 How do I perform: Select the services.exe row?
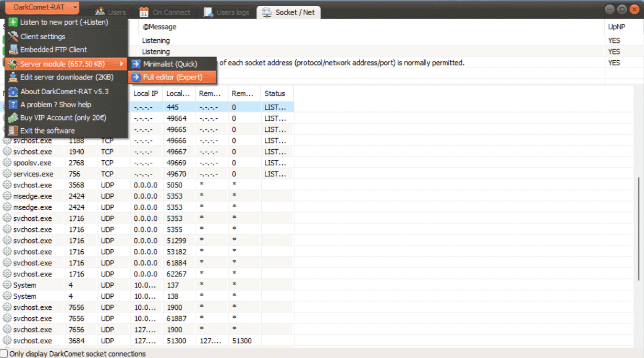click(x=147, y=174)
